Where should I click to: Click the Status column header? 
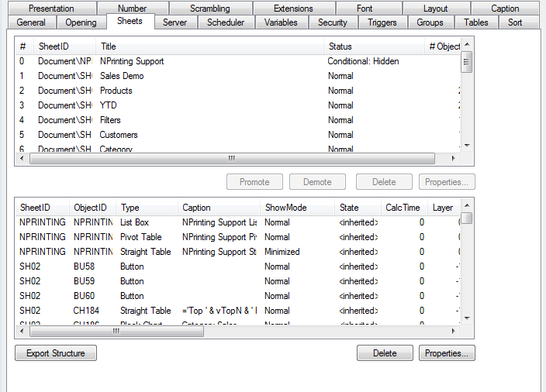[x=374, y=46]
